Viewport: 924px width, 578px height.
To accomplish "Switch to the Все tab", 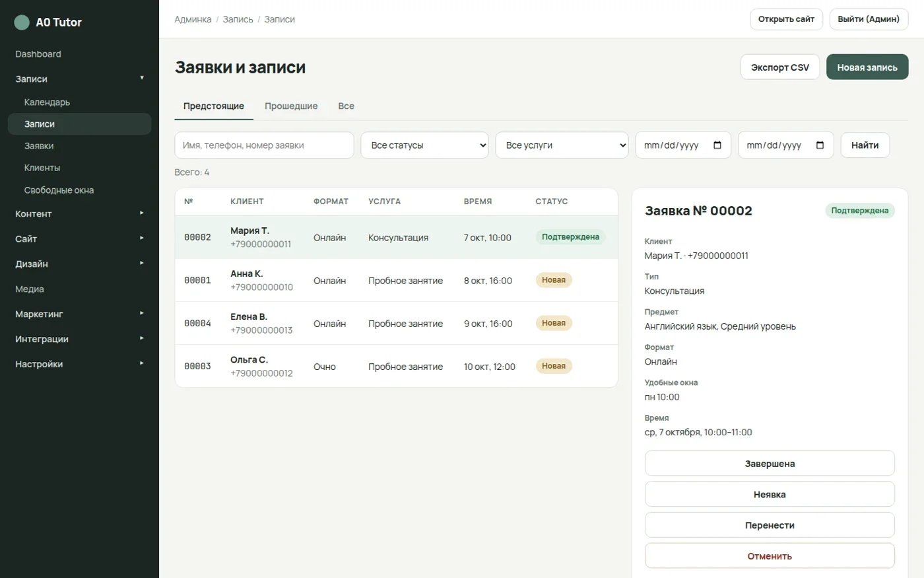I will 346,106.
